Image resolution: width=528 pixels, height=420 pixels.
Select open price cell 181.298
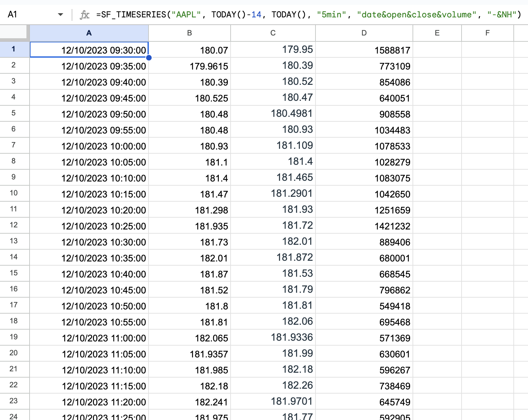pyautogui.click(x=190, y=210)
